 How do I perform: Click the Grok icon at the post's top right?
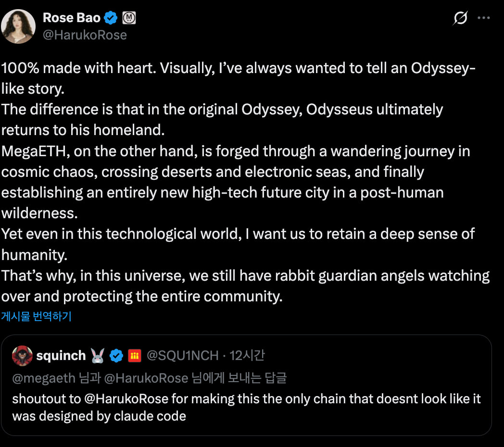pyautogui.click(x=460, y=18)
